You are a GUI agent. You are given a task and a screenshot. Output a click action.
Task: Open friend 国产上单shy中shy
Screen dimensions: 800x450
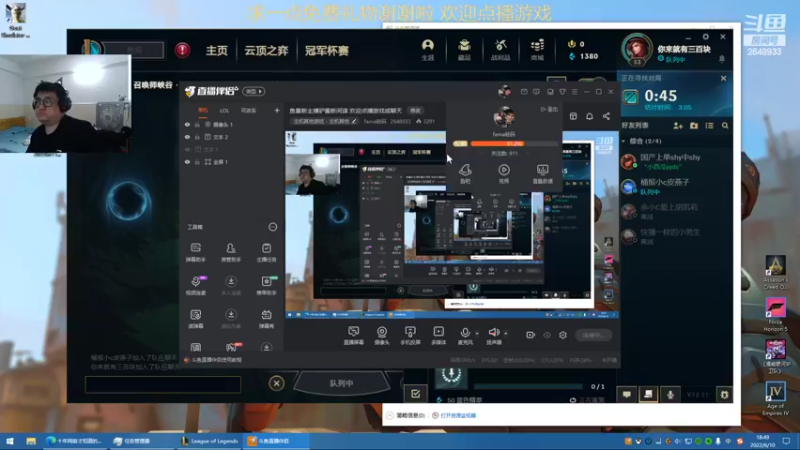click(x=670, y=161)
